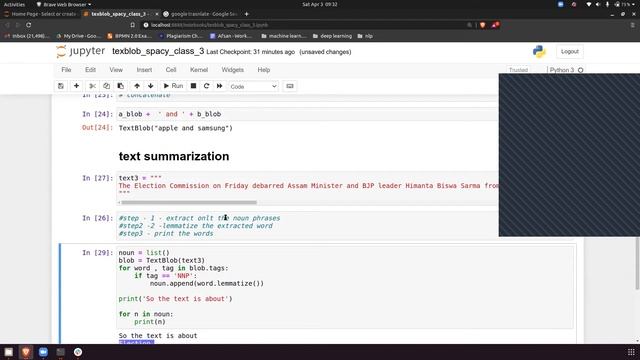
Task: Click the Jupyter logo
Action: click(81, 51)
